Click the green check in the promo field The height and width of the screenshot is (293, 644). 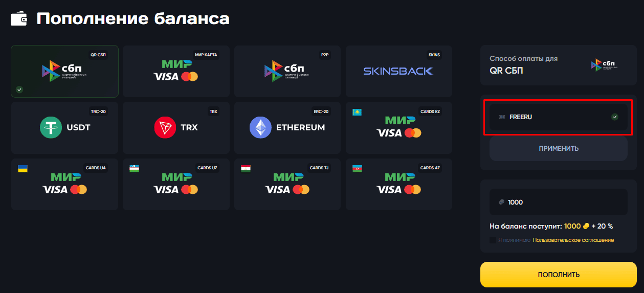pyautogui.click(x=615, y=117)
